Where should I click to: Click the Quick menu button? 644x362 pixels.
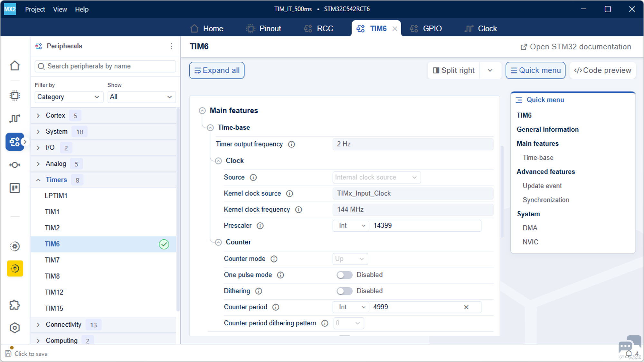click(x=535, y=70)
